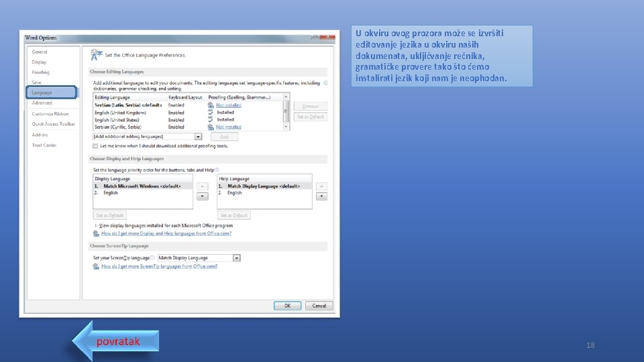The height and width of the screenshot is (362, 644).
Task: Click the Add language button
Action: tap(224, 137)
